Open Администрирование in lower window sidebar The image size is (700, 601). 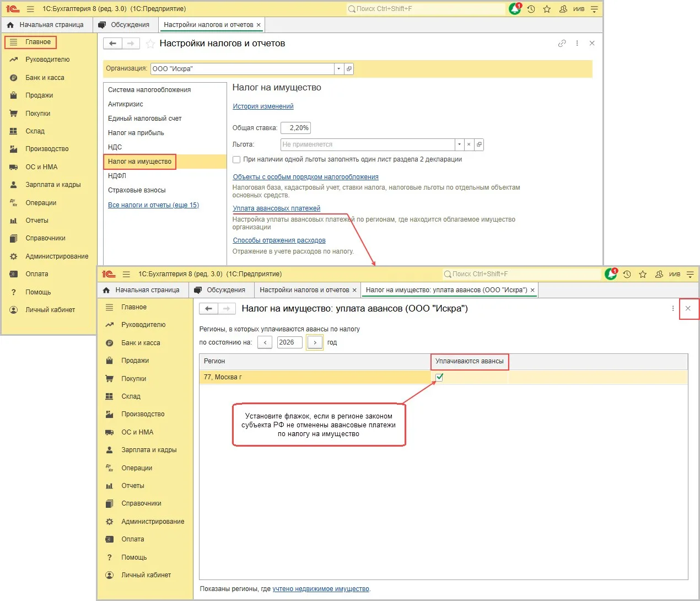153,522
